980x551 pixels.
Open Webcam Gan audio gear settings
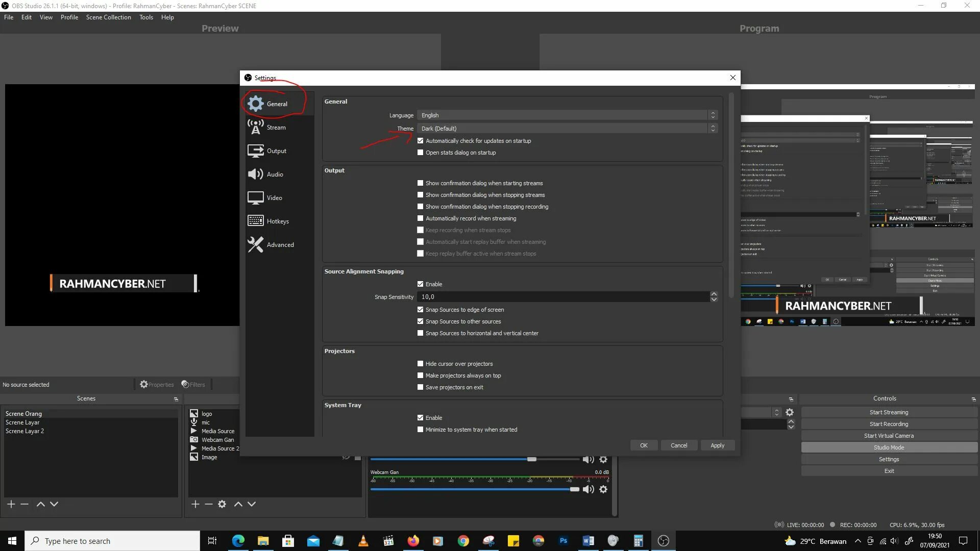(x=603, y=489)
